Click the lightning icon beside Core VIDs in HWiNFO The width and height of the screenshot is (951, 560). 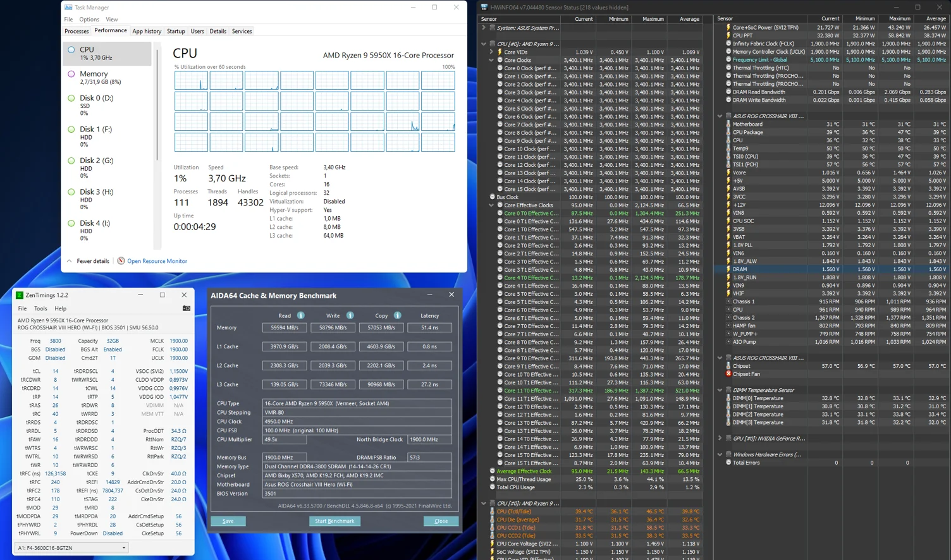500,52
